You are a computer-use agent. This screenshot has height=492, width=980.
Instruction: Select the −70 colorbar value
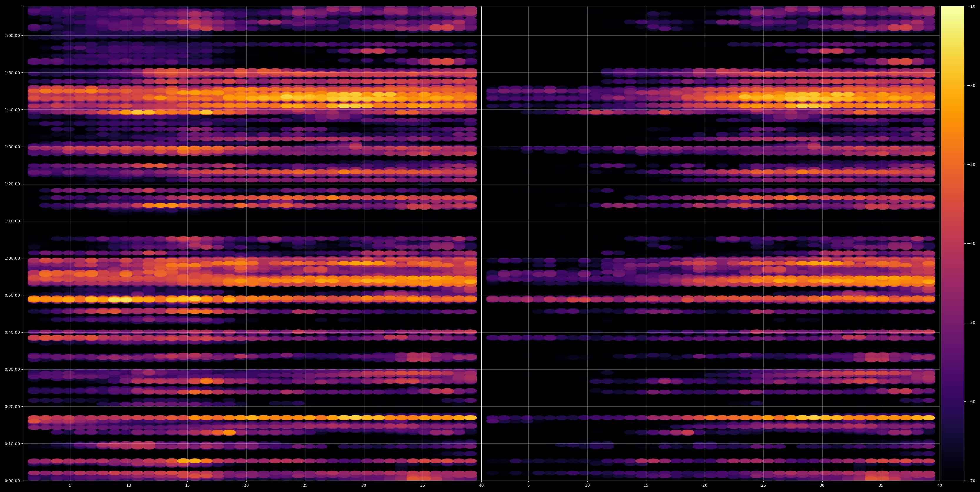pos(971,481)
